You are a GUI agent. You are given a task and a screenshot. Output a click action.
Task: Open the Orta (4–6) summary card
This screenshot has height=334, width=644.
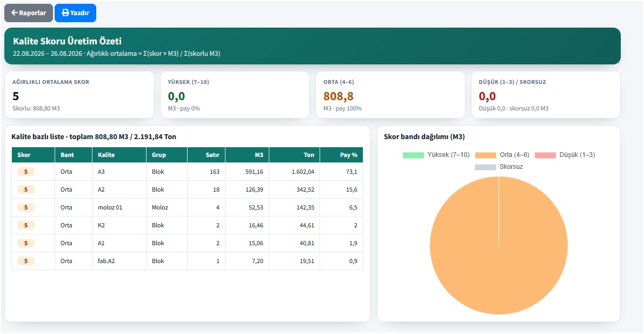pyautogui.click(x=390, y=95)
